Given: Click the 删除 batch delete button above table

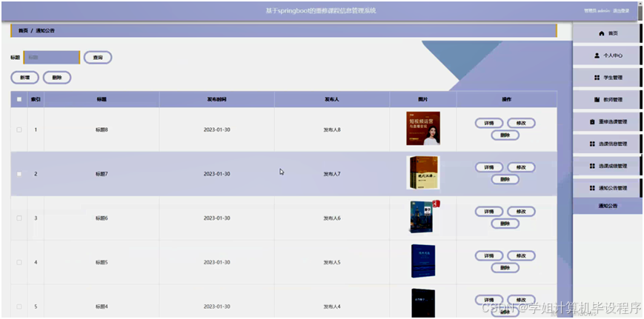Looking at the screenshot, I should 57,78.
